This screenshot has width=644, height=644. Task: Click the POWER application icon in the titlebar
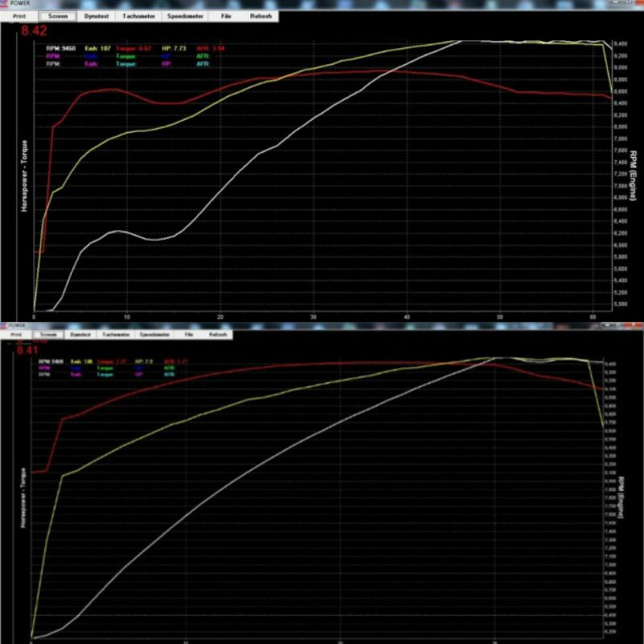6,4
